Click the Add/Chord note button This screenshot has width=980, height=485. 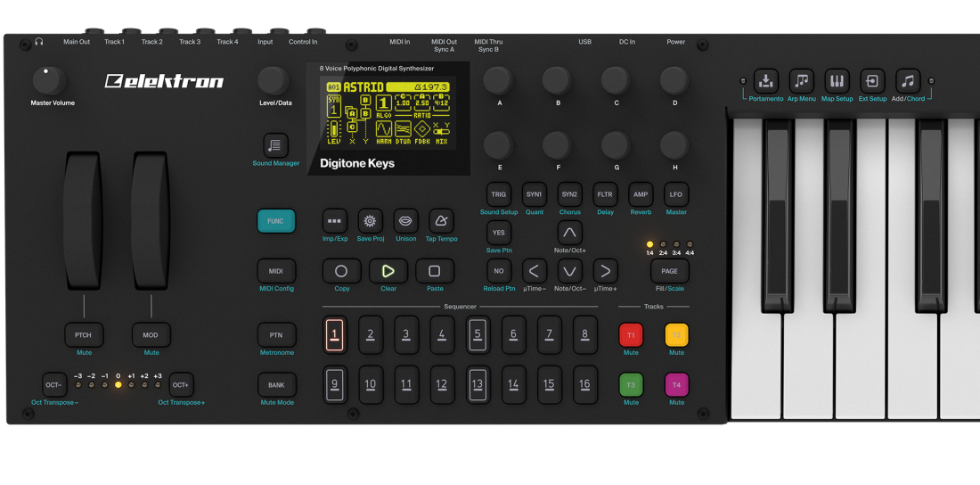pos(908,81)
